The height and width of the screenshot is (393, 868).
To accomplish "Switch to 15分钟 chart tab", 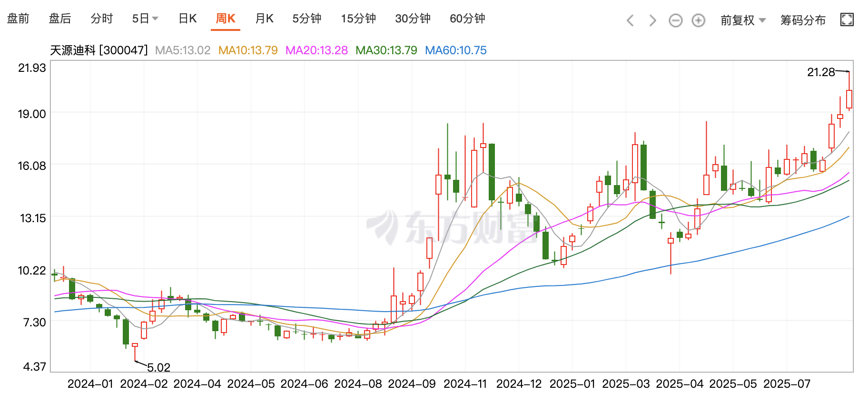I will pyautogui.click(x=358, y=19).
